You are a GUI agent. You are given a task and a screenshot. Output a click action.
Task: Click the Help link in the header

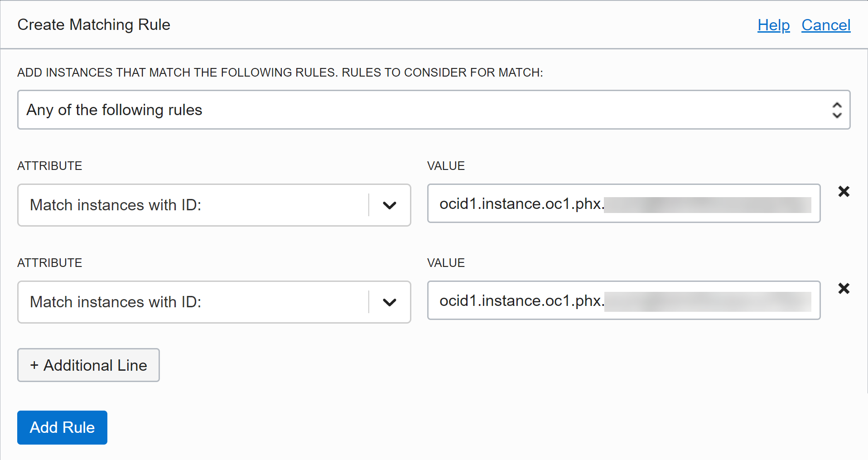(x=773, y=25)
